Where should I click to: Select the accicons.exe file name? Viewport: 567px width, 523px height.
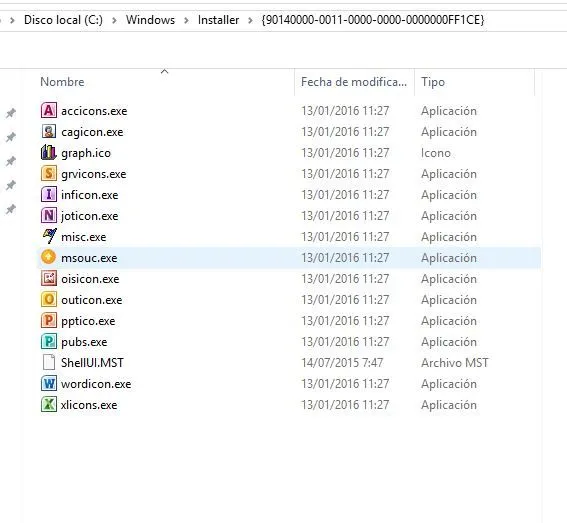(x=94, y=111)
